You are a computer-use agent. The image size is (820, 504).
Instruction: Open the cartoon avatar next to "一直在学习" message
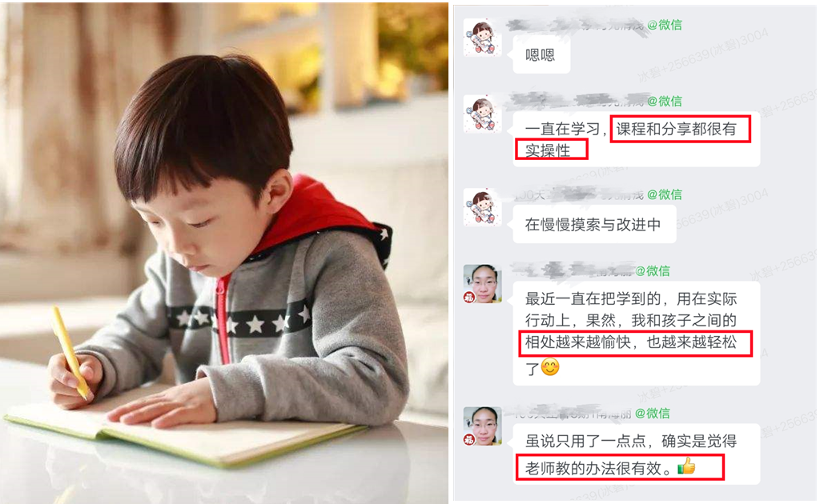483,114
